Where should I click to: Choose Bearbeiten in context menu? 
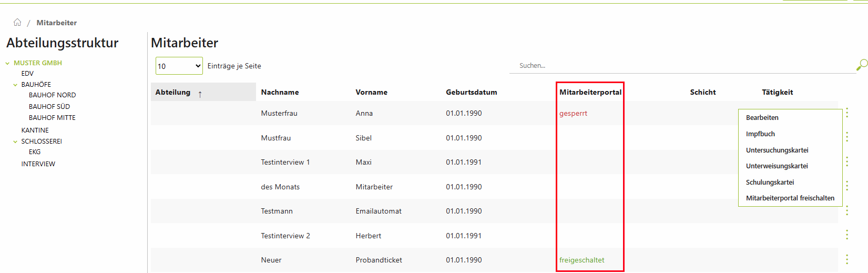[x=762, y=117]
